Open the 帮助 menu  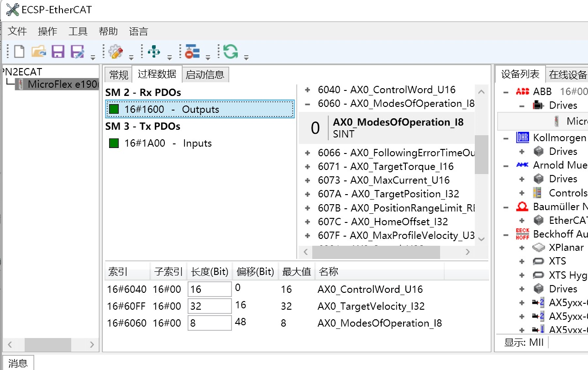[108, 32]
